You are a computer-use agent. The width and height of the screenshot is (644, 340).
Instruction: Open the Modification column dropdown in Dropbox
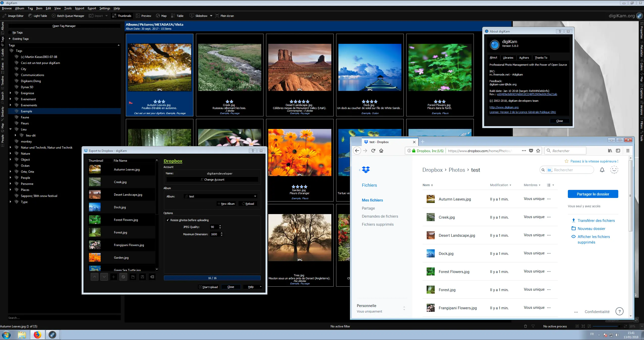tap(501, 185)
